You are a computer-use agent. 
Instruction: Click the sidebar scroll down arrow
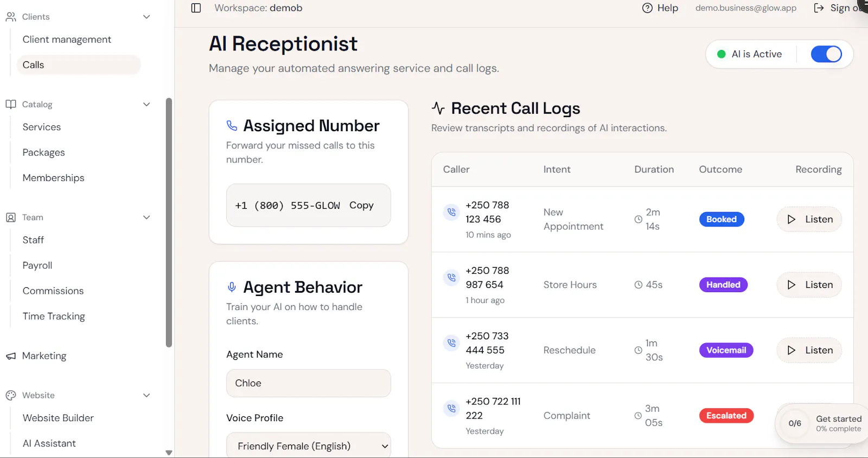(x=169, y=453)
